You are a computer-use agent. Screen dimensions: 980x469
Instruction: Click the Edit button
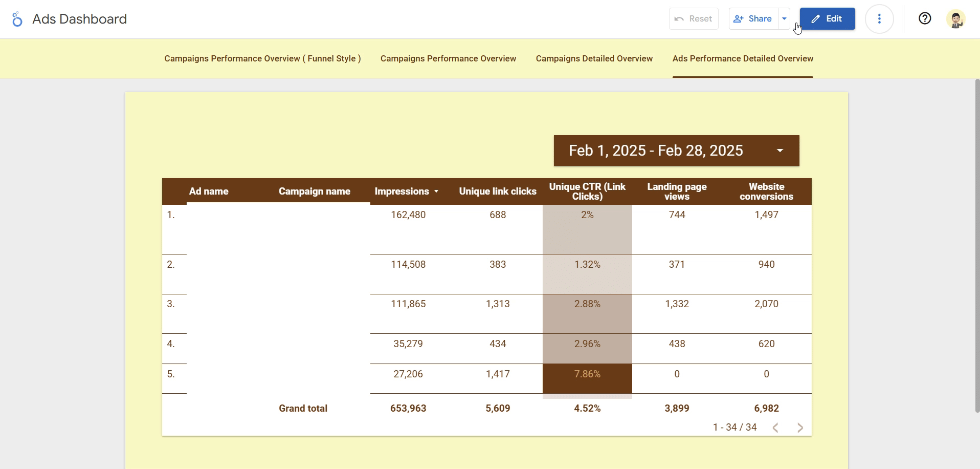(x=828, y=19)
